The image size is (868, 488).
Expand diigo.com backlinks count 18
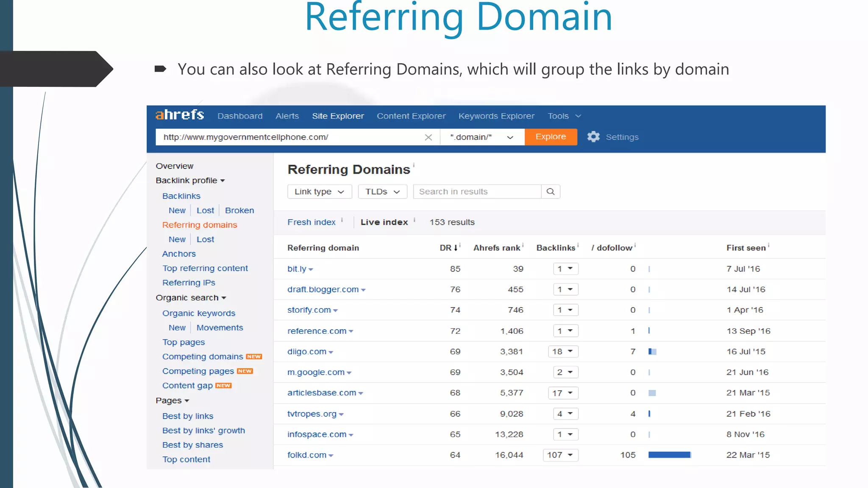coord(563,352)
